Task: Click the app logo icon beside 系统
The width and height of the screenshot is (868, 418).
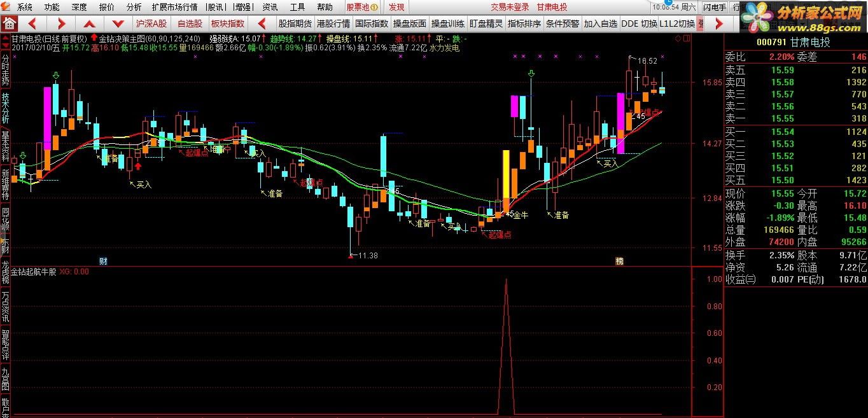Action: (x=7, y=7)
